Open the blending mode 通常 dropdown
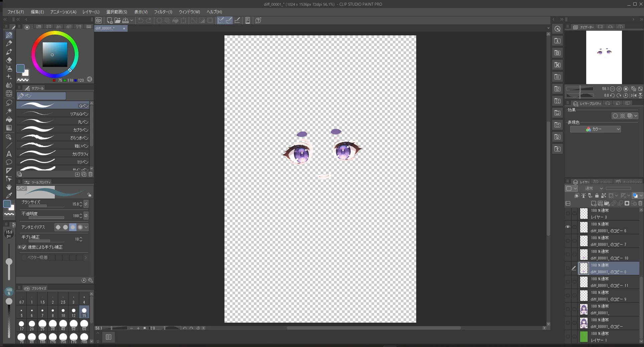 tap(592, 189)
